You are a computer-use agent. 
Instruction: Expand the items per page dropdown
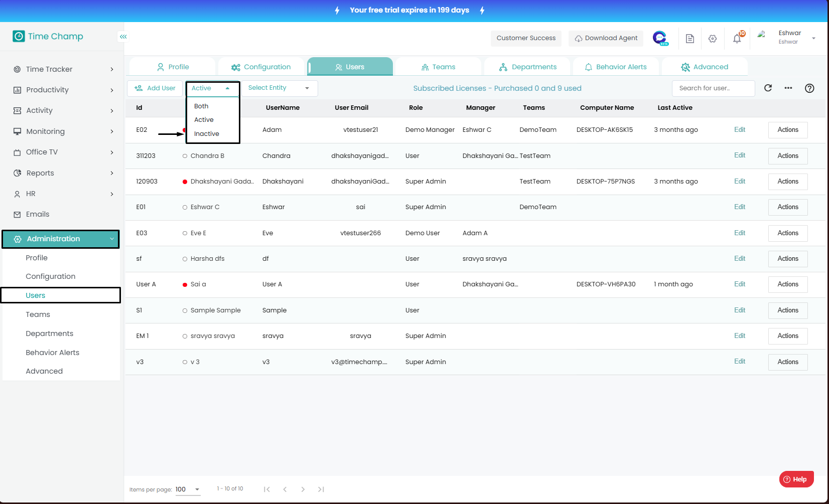pos(197,489)
